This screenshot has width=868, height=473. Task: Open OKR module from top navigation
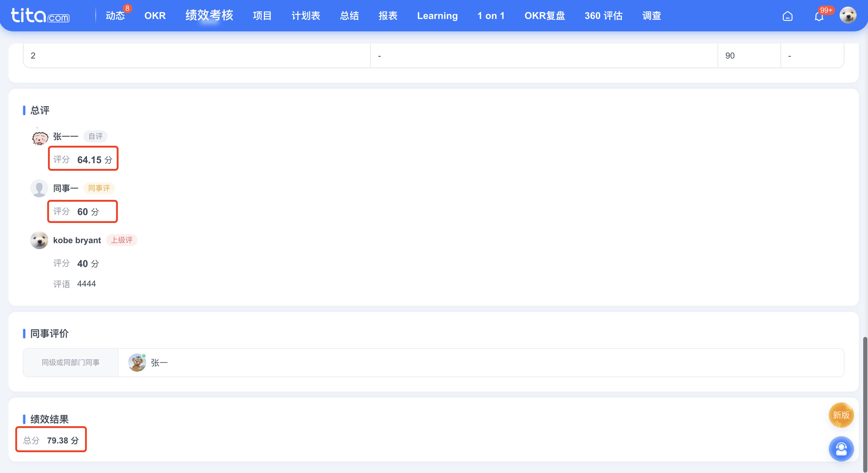click(x=154, y=16)
